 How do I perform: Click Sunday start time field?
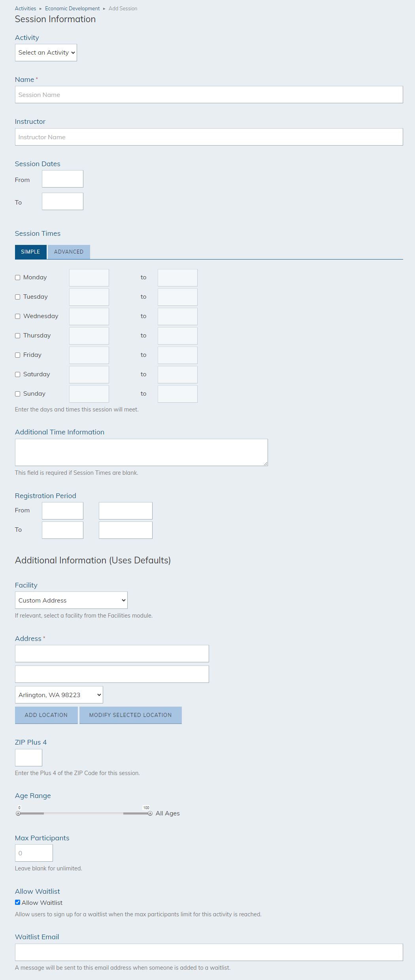pos(89,394)
